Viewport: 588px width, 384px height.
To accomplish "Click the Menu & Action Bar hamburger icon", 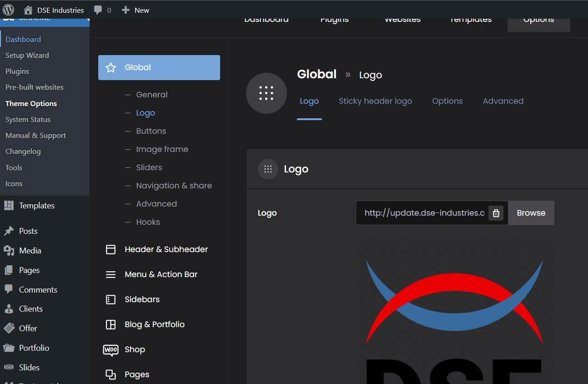I will (111, 275).
